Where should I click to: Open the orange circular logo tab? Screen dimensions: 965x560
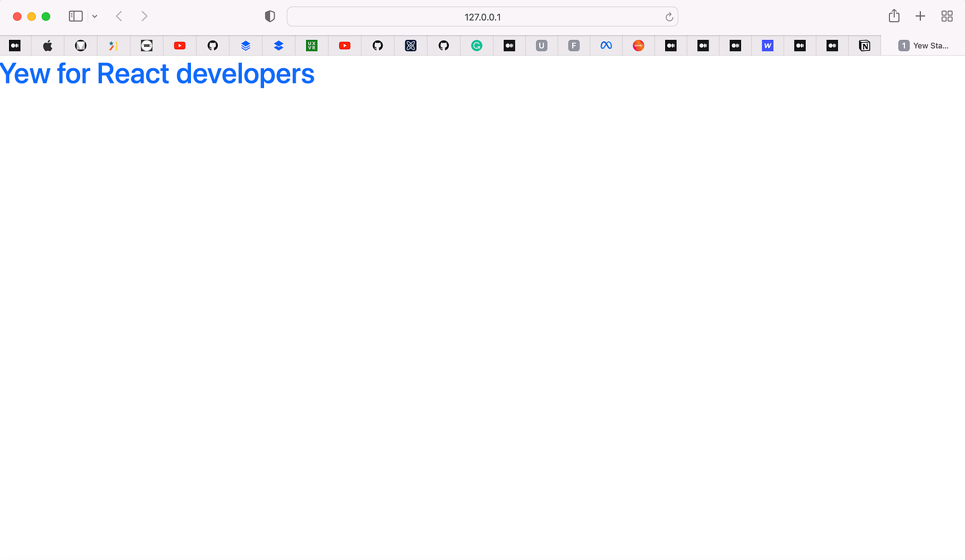(x=638, y=45)
